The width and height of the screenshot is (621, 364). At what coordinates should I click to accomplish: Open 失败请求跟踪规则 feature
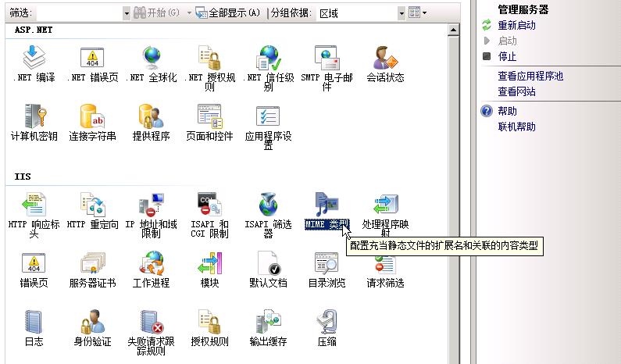point(152,332)
